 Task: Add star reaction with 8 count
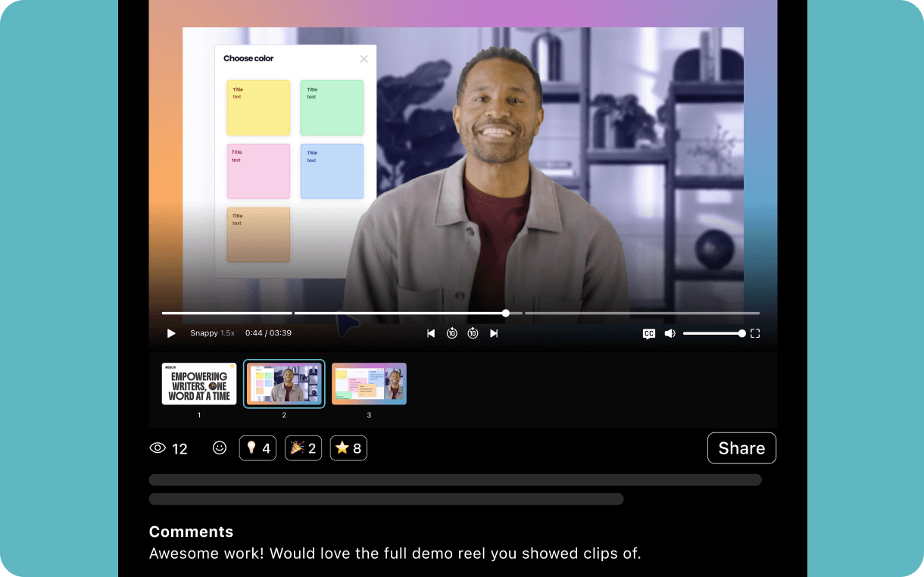pyautogui.click(x=348, y=448)
